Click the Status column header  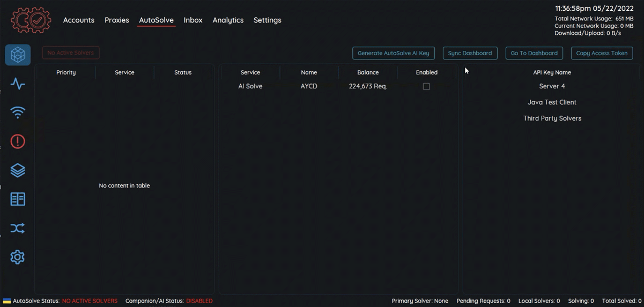[183, 72]
